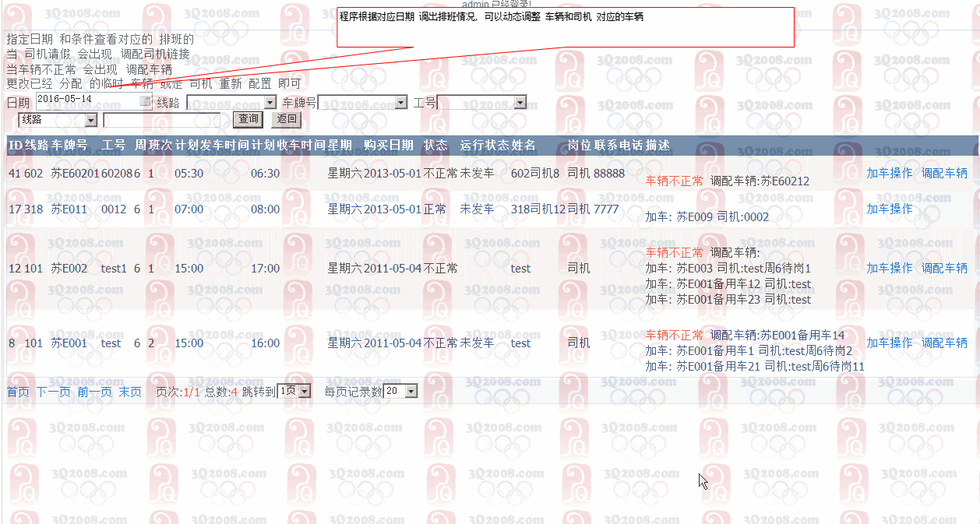Viewport: 980px width, 524px height.
Task: Click employee number test1 cell
Action: click(x=114, y=268)
